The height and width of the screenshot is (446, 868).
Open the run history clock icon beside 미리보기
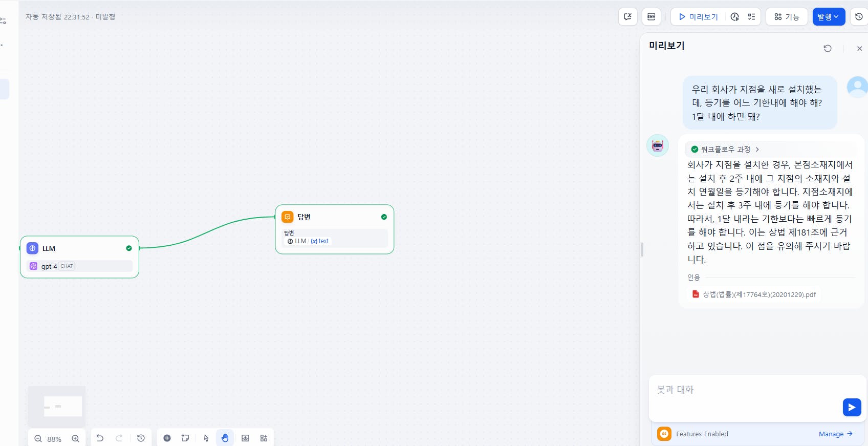(x=735, y=17)
